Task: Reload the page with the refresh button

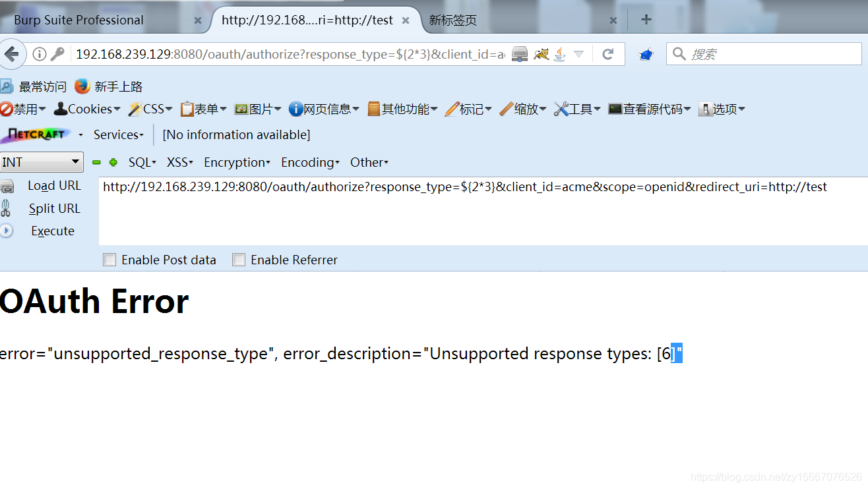Action: (608, 54)
